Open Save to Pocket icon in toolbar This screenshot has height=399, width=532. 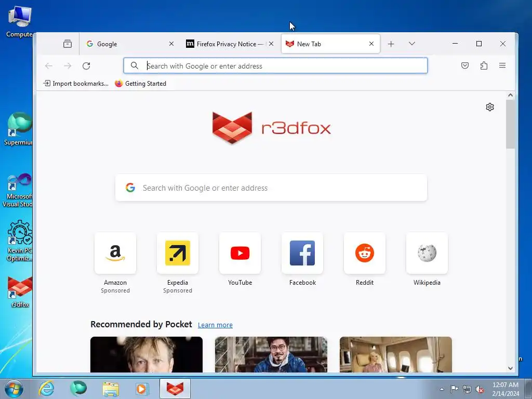click(x=465, y=65)
